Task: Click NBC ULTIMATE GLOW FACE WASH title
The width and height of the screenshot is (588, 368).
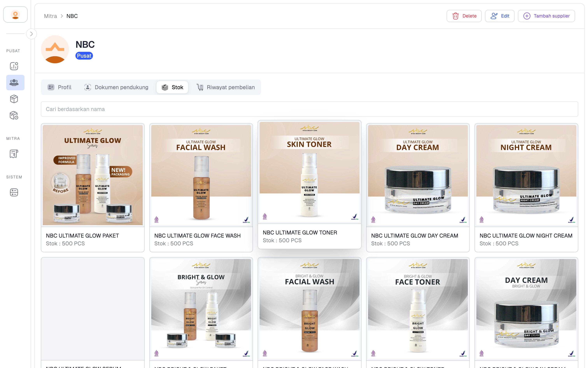Action: point(197,236)
